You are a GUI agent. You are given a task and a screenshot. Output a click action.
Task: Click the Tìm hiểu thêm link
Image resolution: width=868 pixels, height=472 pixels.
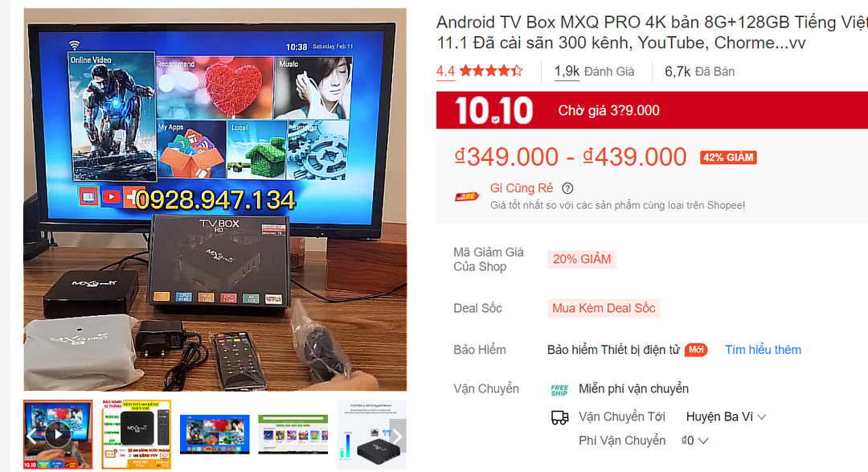tap(763, 350)
